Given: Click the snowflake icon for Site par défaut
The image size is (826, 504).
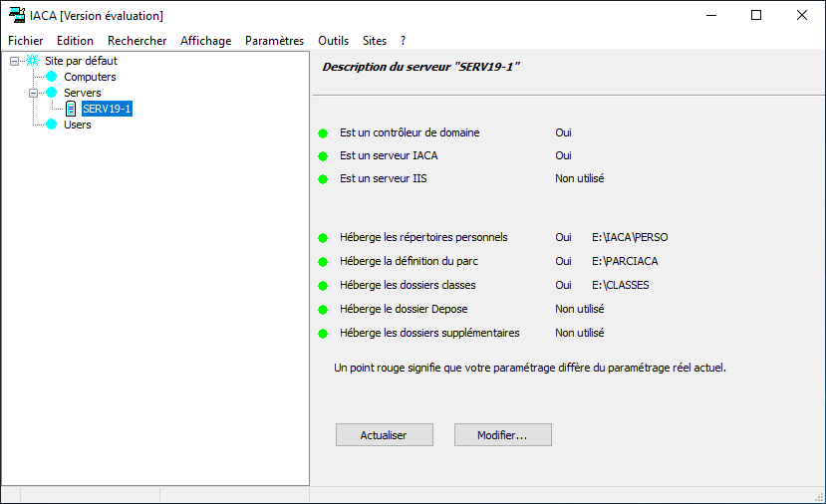Looking at the screenshot, I should tap(33, 61).
